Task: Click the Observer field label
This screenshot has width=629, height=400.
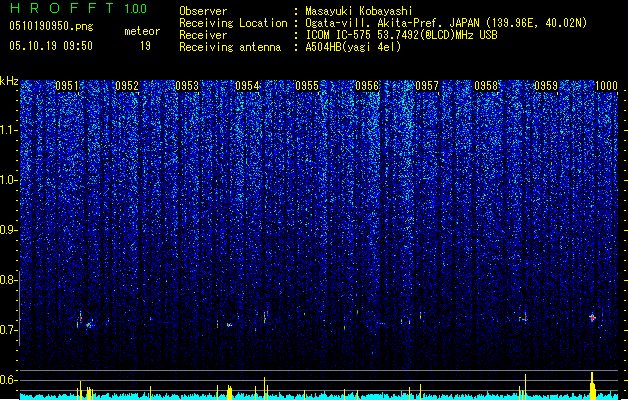Action: click(x=203, y=11)
